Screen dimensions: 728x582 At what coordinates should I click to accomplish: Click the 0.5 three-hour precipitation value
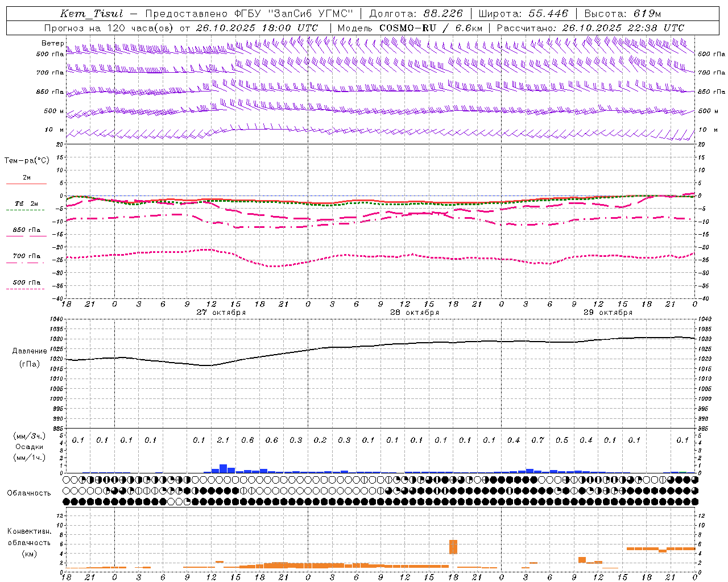click(562, 440)
